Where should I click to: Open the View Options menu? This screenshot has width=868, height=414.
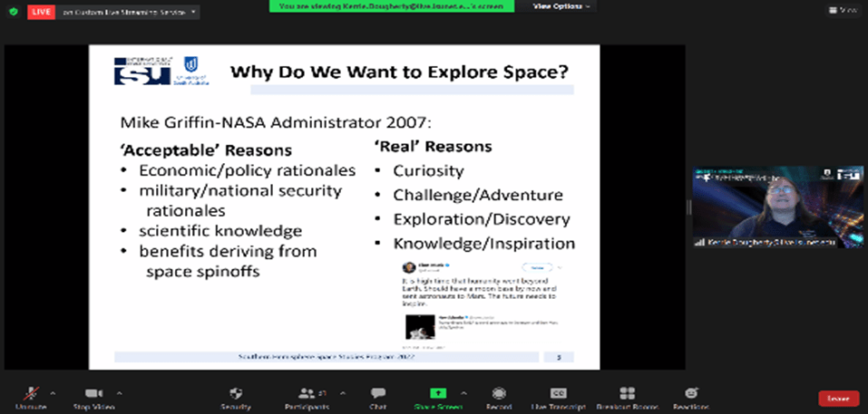click(x=561, y=6)
